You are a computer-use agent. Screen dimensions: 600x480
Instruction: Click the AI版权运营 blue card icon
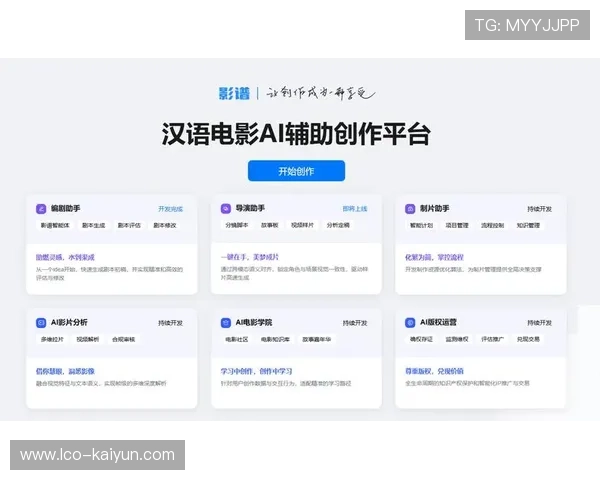point(410,323)
